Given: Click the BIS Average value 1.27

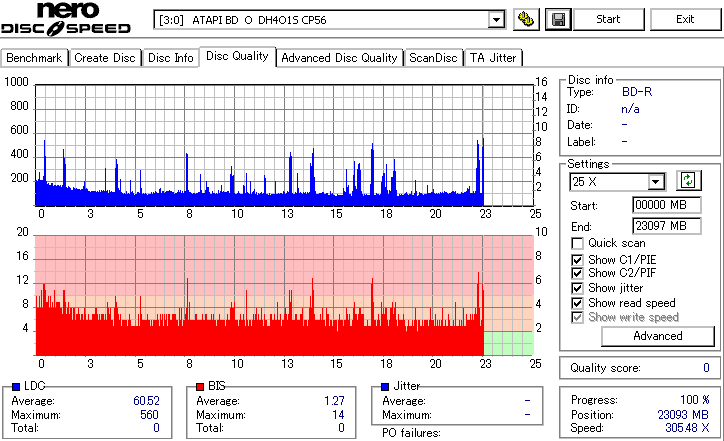Looking at the screenshot, I should tap(334, 401).
